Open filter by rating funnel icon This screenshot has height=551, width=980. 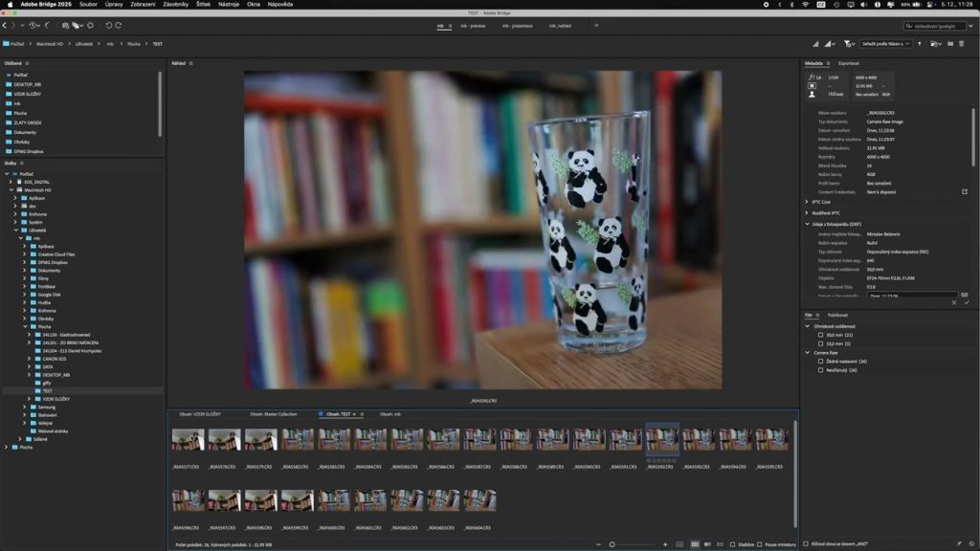coord(848,43)
